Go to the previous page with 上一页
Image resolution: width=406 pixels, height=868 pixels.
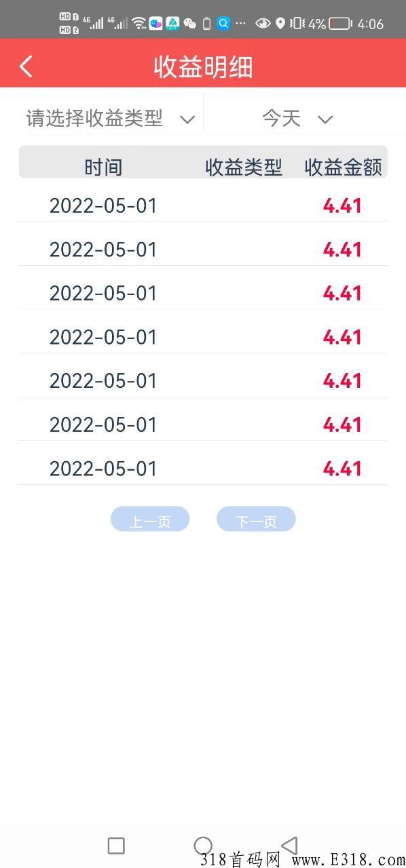[x=150, y=519]
